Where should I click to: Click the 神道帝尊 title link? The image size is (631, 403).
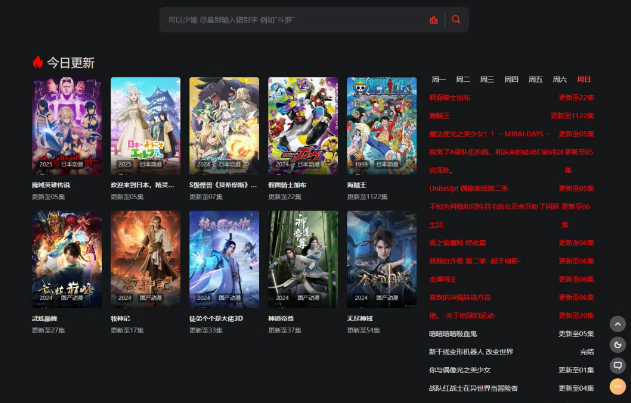(x=281, y=318)
